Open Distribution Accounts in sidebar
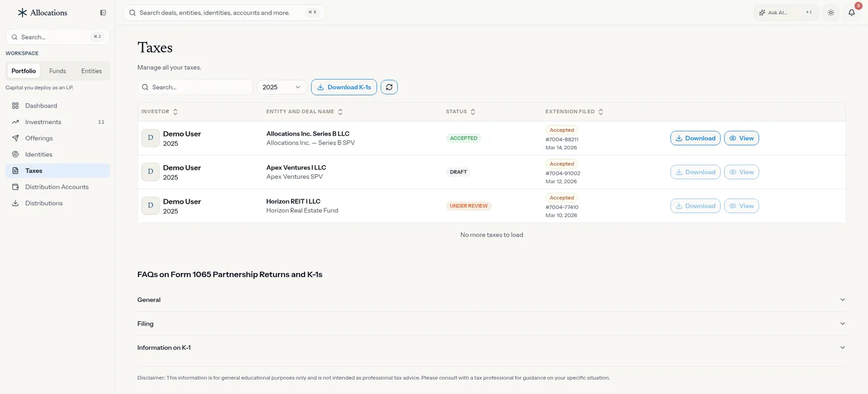The image size is (868, 394). pos(58,187)
